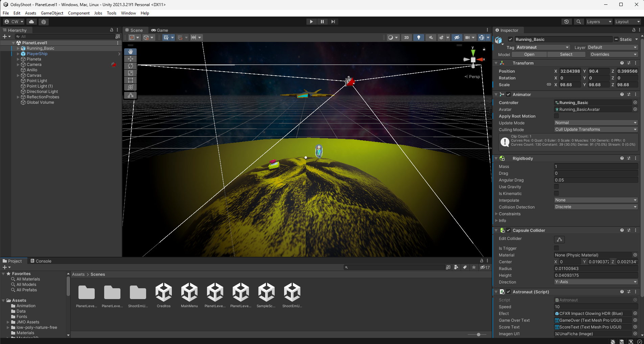
Task: Select the Scale tool in Scene
Action: [131, 73]
